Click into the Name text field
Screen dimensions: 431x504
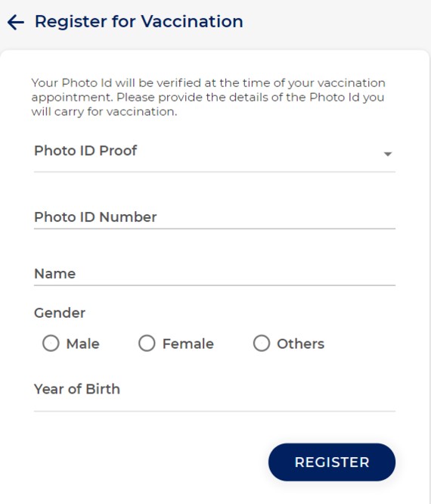[215, 274]
